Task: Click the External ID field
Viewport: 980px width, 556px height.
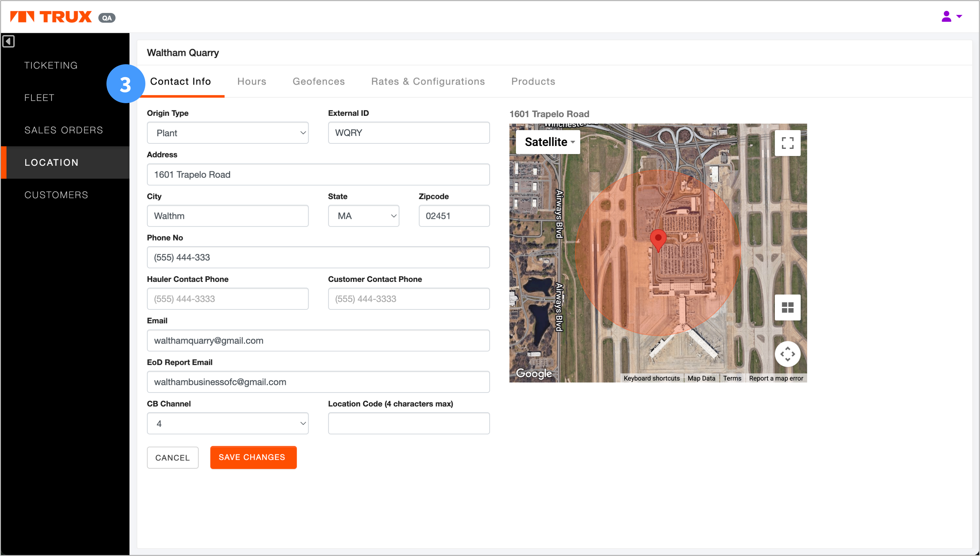Action: click(x=409, y=133)
